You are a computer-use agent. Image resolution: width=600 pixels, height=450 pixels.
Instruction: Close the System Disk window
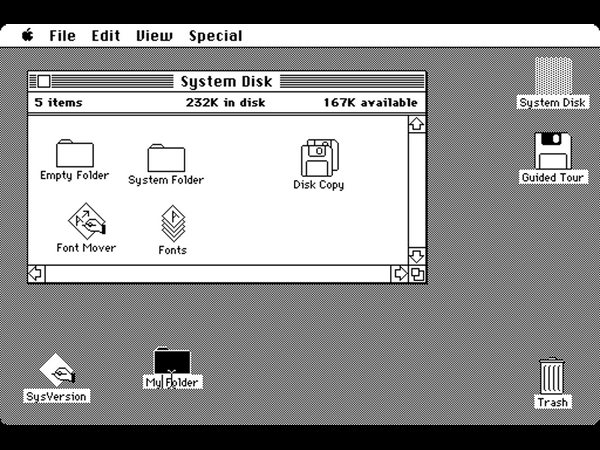coord(44,81)
